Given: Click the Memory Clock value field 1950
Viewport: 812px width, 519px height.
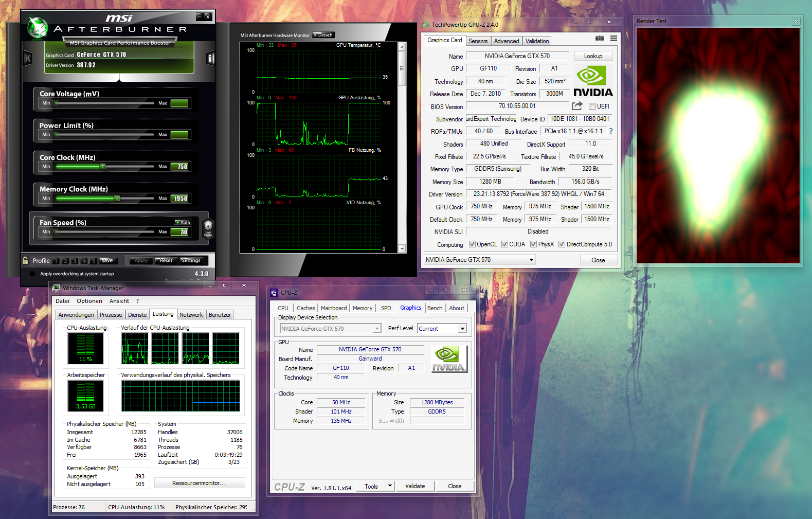Looking at the screenshot, I should [180, 199].
